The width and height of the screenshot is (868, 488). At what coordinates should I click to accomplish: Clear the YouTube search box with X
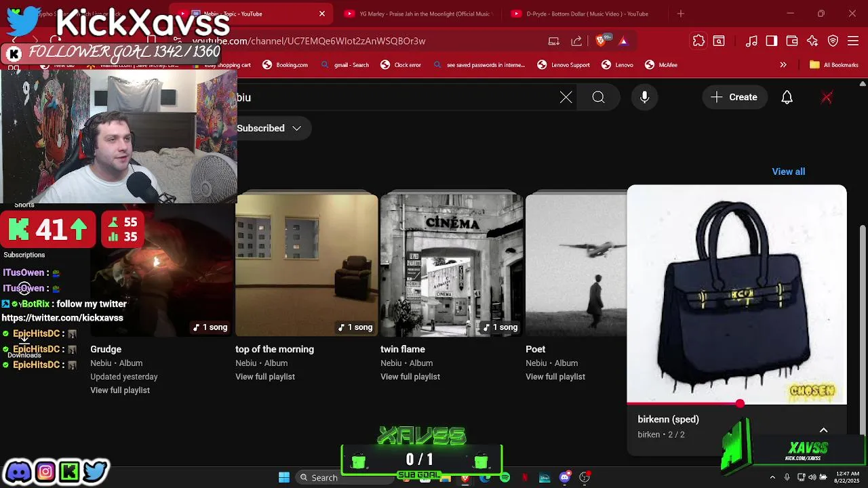[x=566, y=97]
